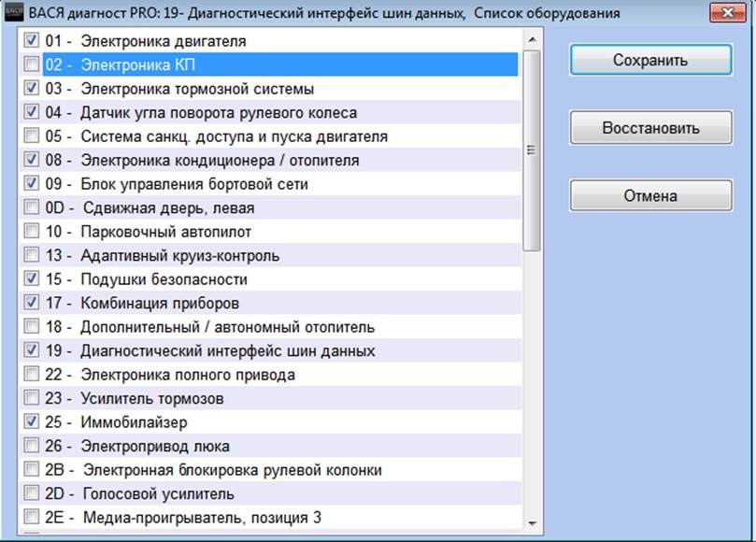Untick the 25 - Иммобилайзер checkbox

click(32, 421)
